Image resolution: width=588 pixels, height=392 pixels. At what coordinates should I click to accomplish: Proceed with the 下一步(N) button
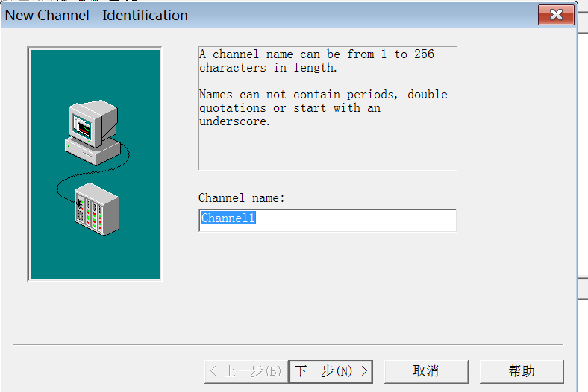pos(330,371)
